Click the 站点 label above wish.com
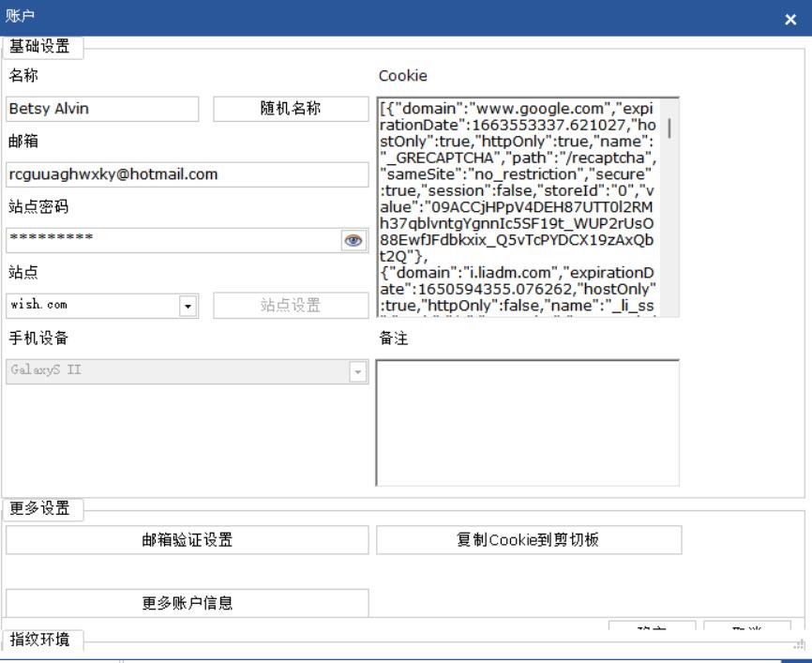812x663 pixels. pos(23,273)
